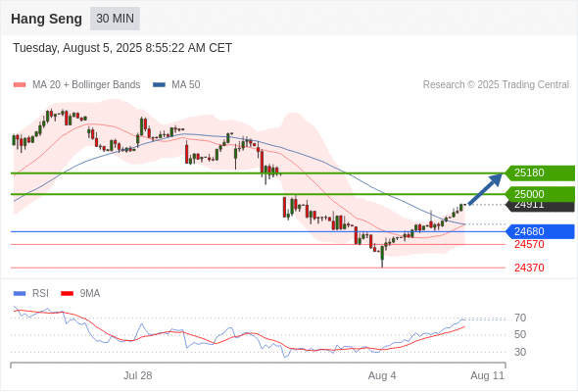Click the blue upward trend arrow
578x392 pixels.
click(486, 189)
